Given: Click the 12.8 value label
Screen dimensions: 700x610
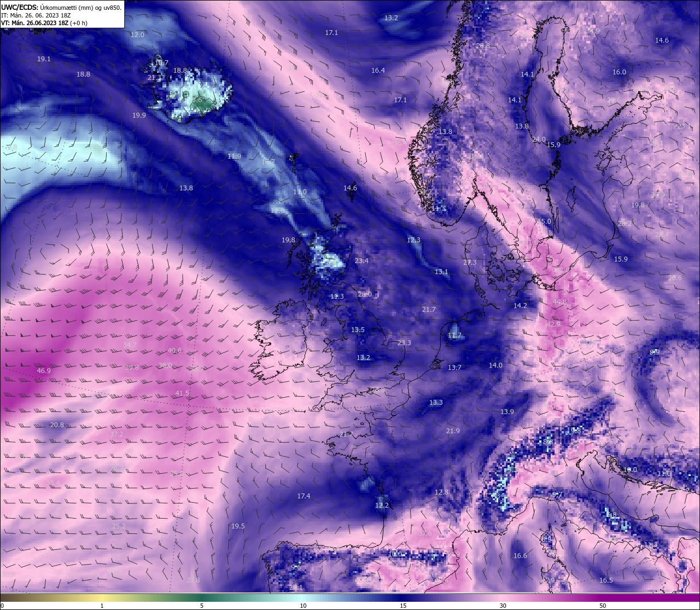Looking at the screenshot, I should (x=441, y=492).
